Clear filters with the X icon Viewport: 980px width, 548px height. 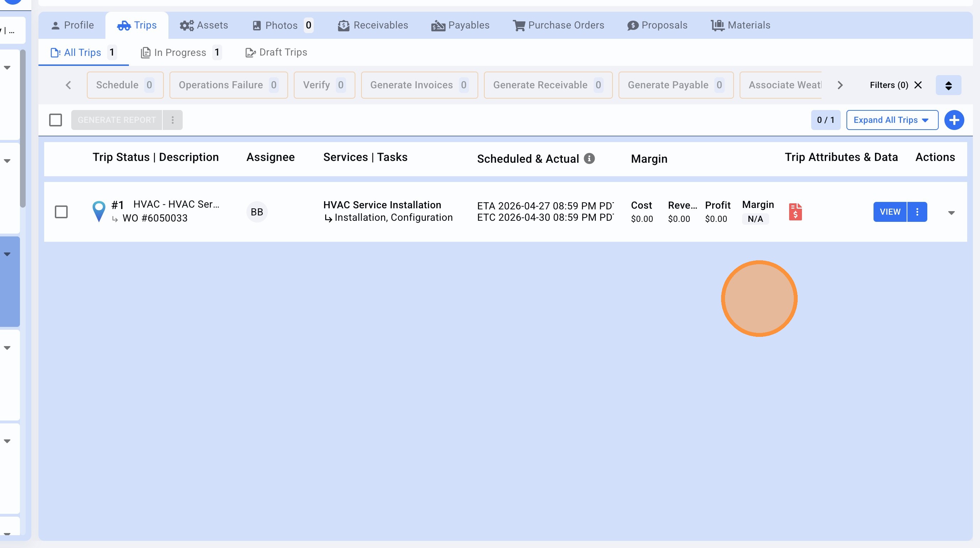[918, 85]
